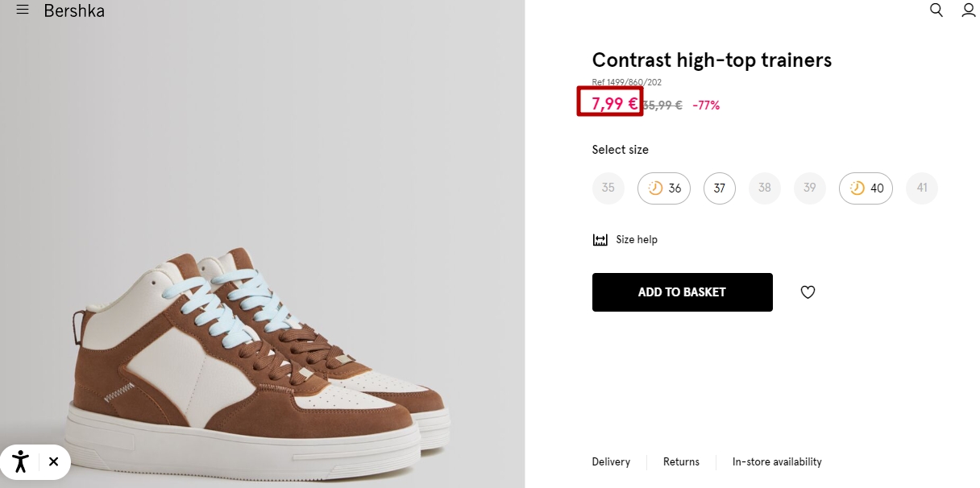Open the hamburger menu
Image resolution: width=980 pixels, height=488 pixels.
[x=23, y=10]
